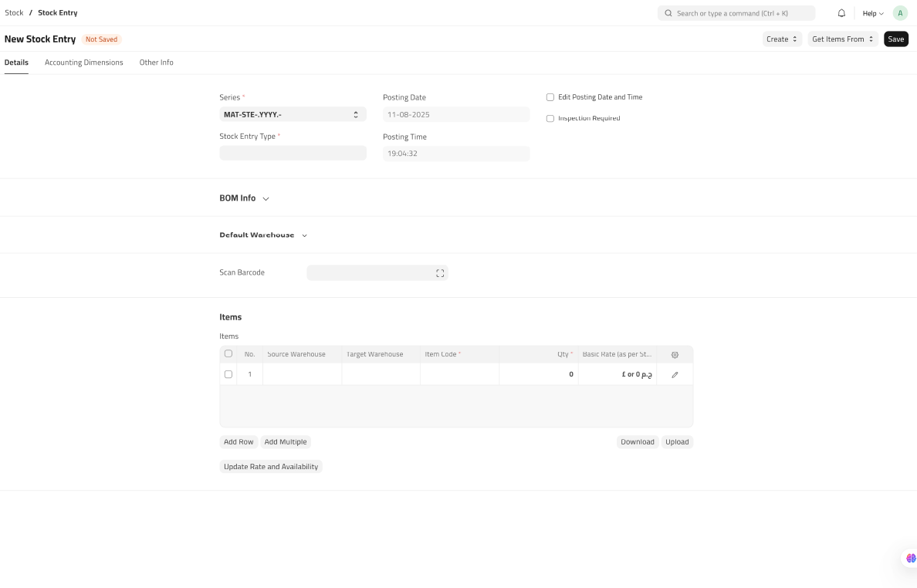Click the search magnifier icon
The image size is (917, 588).
(668, 13)
